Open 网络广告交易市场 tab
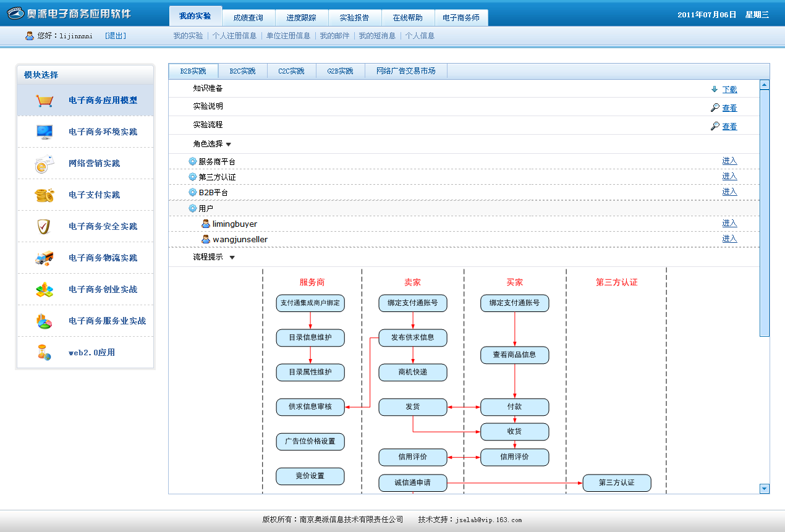 coord(405,71)
